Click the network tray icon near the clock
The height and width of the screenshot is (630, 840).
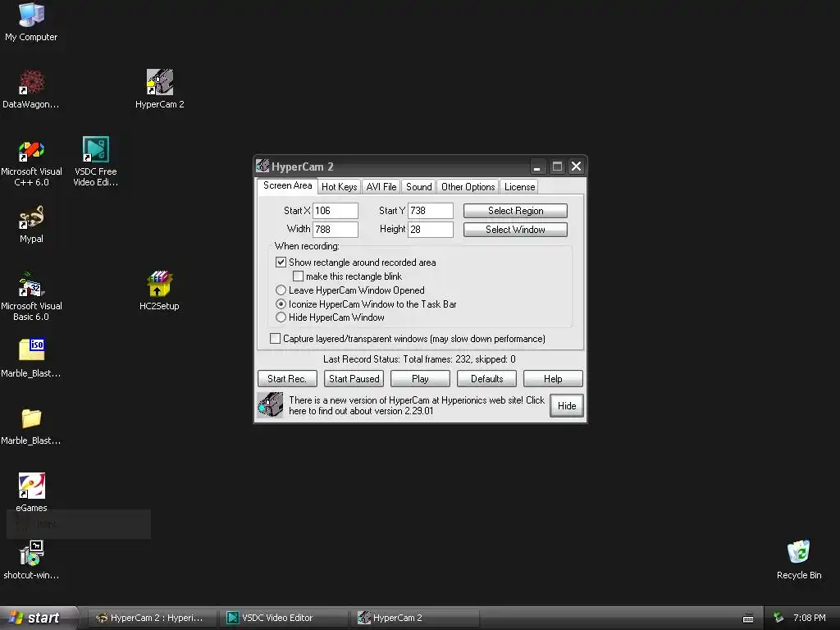click(x=778, y=618)
